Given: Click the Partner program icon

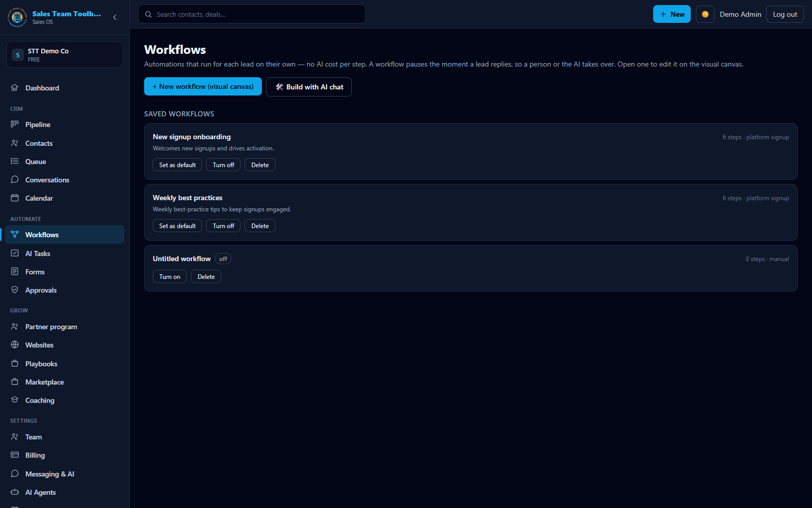Looking at the screenshot, I should [15, 327].
